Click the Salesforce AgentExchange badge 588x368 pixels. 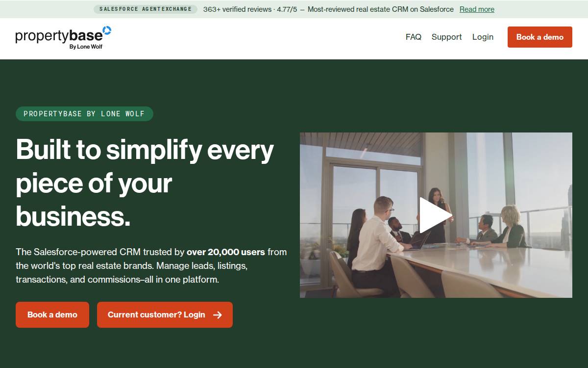146,9
